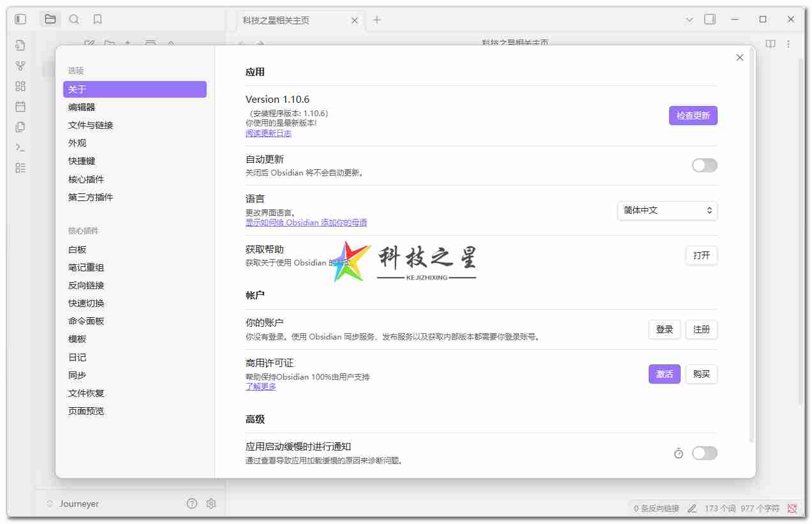Turn on 应用启动缓慢时进行通知
Image resolution: width=812 pixels, height=524 pixels.
704,453
